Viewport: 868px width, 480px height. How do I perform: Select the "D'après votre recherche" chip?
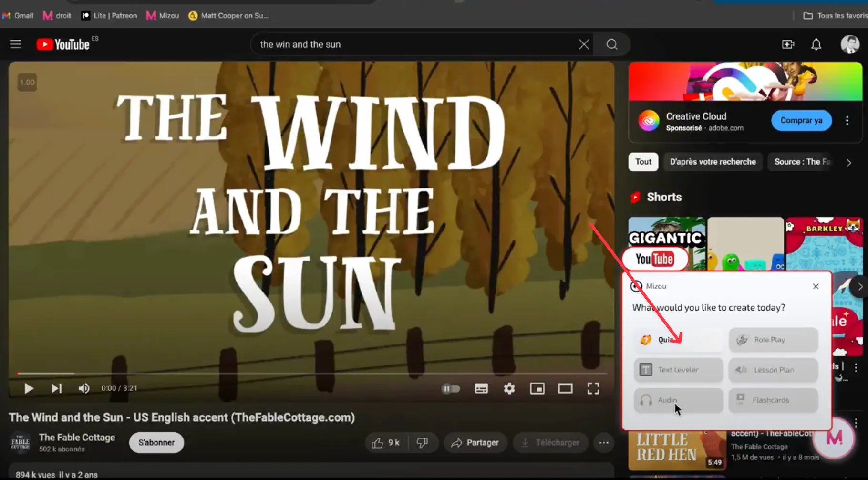(x=713, y=162)
